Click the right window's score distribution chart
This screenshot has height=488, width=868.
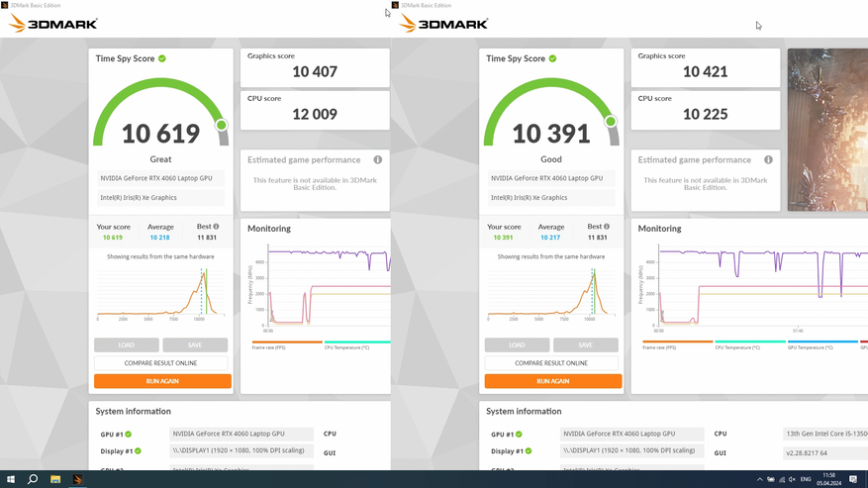click(551, 294)
